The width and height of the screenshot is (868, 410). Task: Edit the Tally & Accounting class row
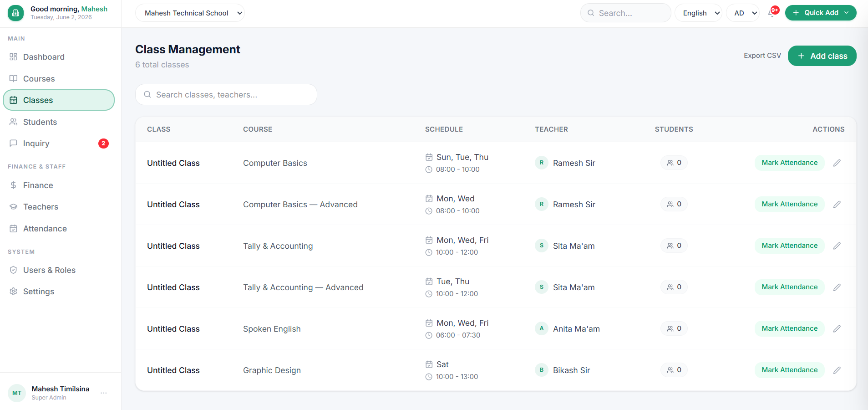tap(837, 246)
